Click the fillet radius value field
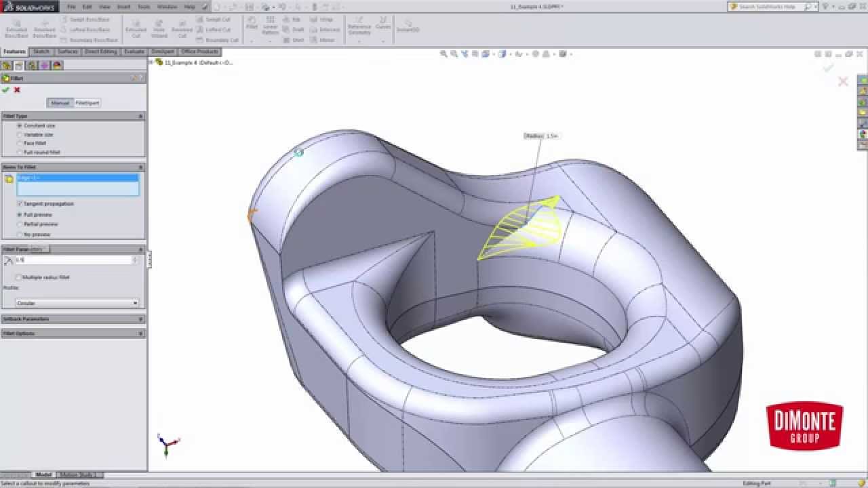The height and width of the screenshot is (488, 868). pos(73,260)
